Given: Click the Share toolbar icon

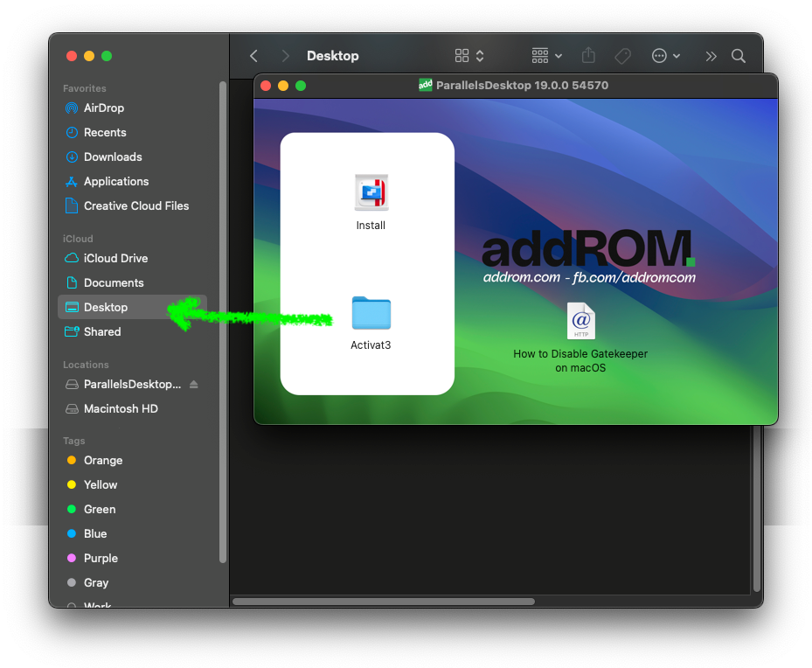Looking at the screenshot, I should coord(588,55).
